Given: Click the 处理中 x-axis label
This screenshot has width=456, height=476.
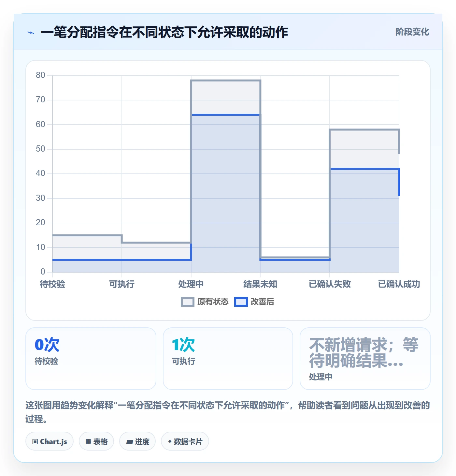Looking at the screenshot, I should click(x=191, y=284).
